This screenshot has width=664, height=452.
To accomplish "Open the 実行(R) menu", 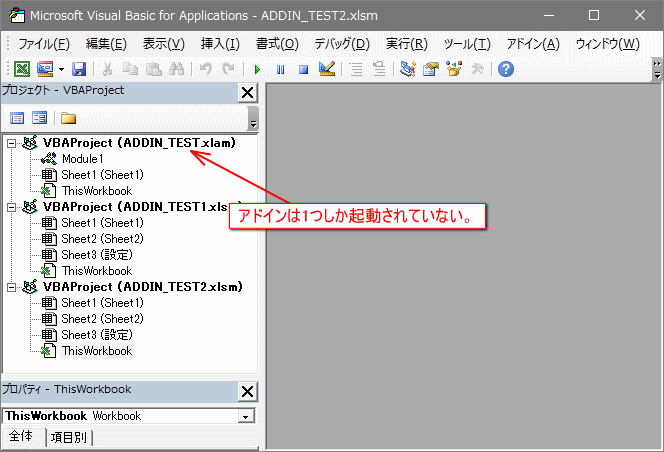I will point(407,44).
